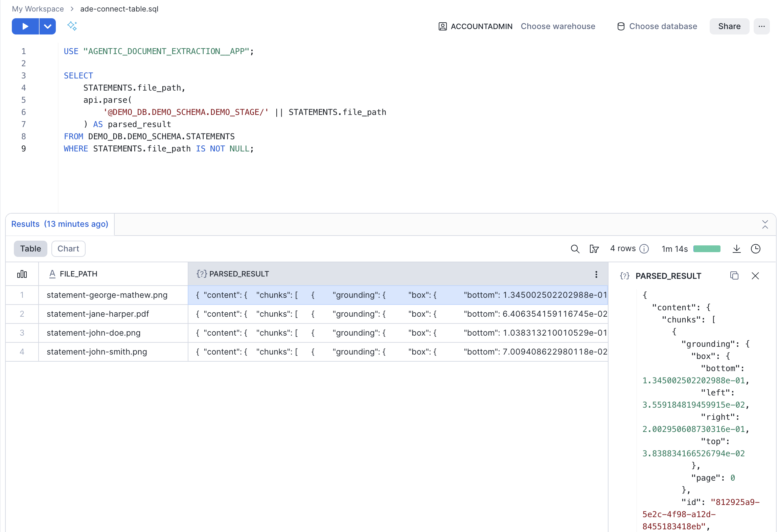This screenshot has height=532, width=778.
Task: Open the chart column summary icon
Action: click(x=22, y=274)
